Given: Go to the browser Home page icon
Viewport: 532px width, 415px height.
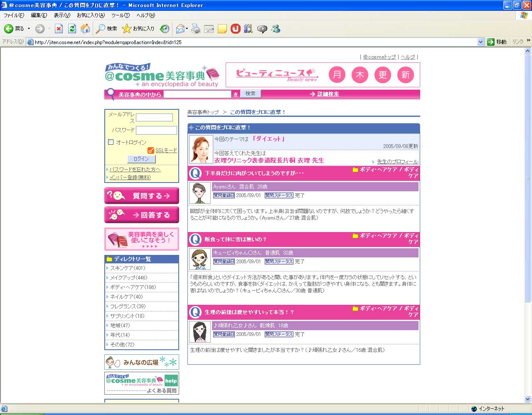Looking at the screenshot, I should pyautogui.click(x=85, y=29).
